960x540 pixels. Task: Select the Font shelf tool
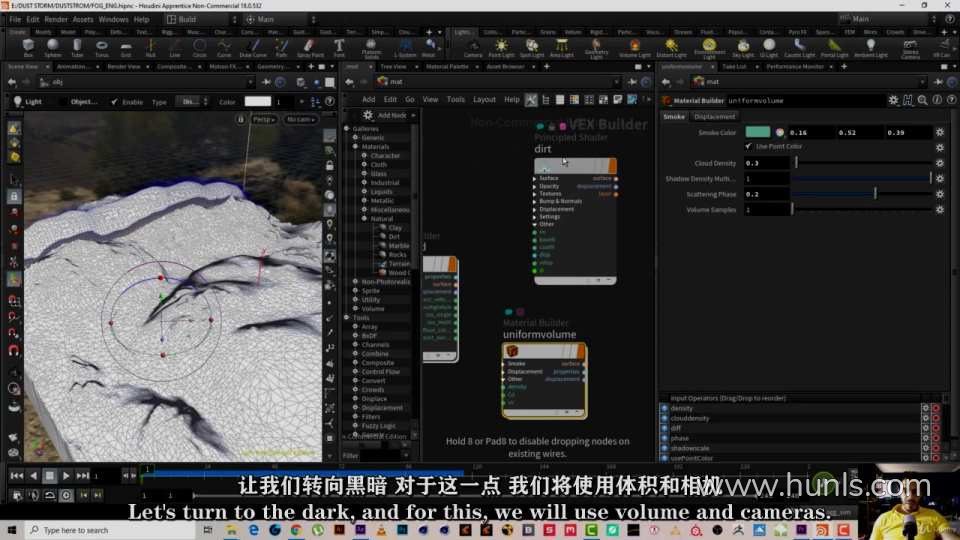pyautogui.click(x=339, y=48)
